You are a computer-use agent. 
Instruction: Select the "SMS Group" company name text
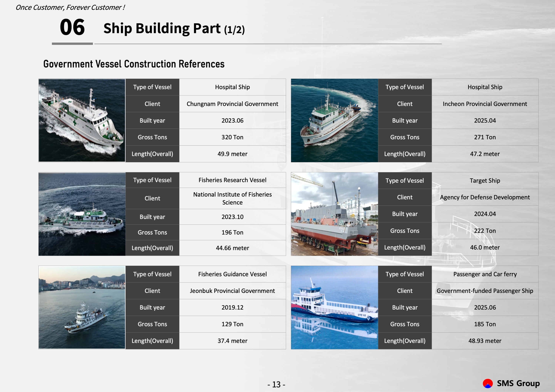click(518, 383)
